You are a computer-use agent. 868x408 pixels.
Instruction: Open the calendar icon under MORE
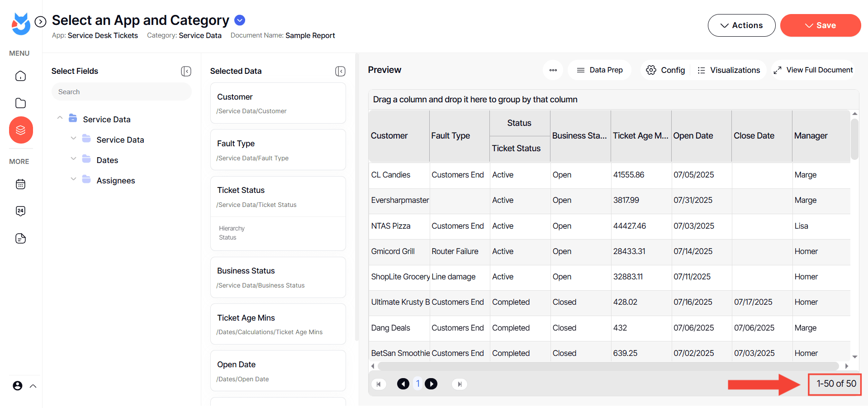tap(21, 184)
